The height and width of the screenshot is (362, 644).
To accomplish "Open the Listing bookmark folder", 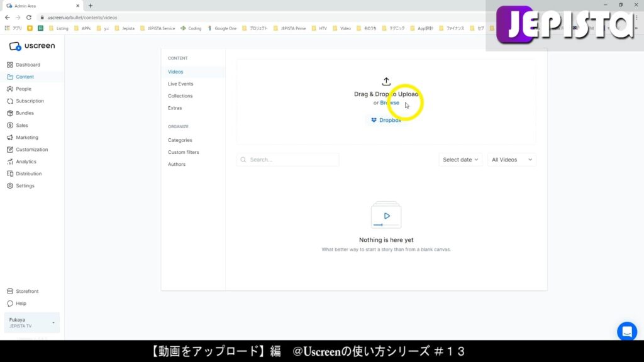I will (x=58, y=28).
